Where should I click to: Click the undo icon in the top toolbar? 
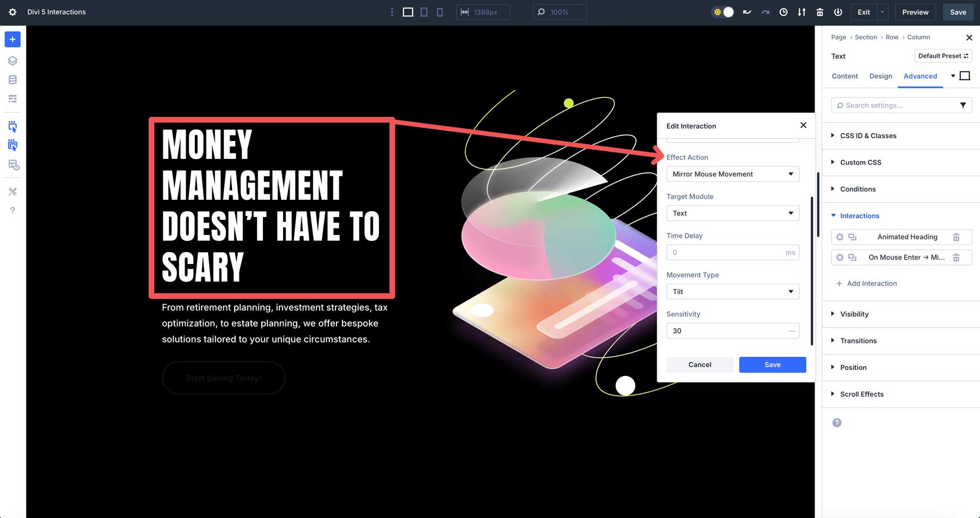pyautogui.click(x=746, y=11)
